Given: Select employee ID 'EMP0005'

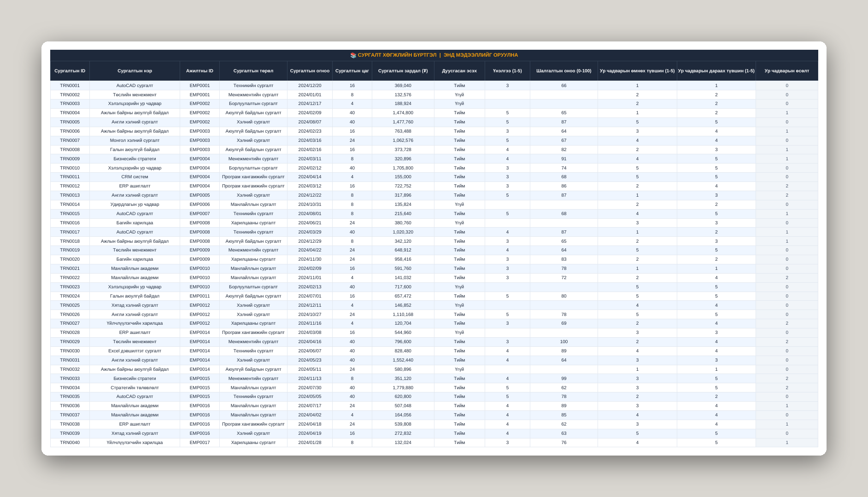Looking at the screenshot, I should 199,195.
